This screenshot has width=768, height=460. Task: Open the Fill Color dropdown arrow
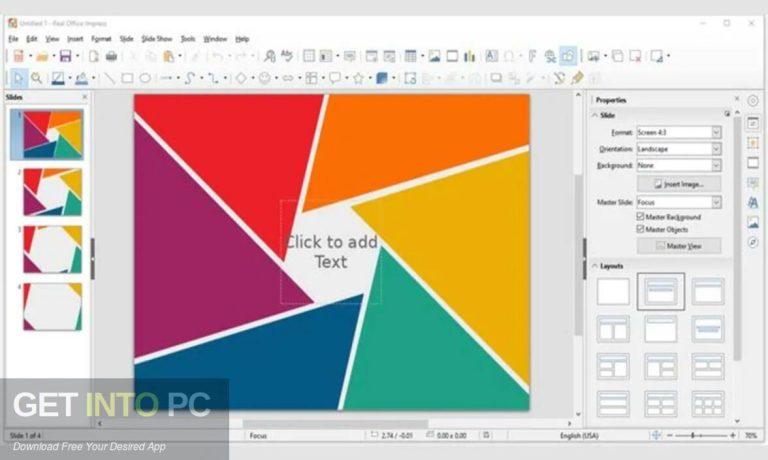point(93,78)
